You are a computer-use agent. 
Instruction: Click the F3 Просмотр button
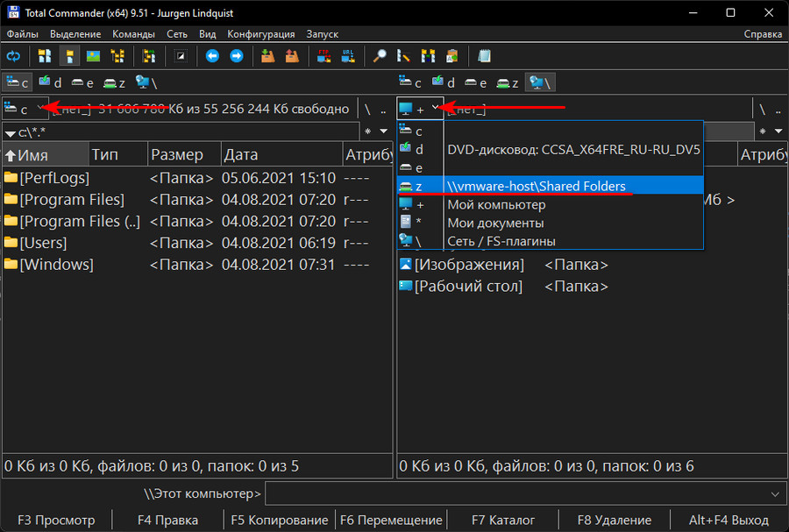pos(56,520)
